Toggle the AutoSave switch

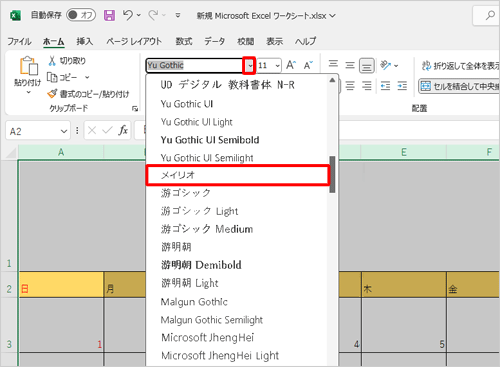point(81,15)
